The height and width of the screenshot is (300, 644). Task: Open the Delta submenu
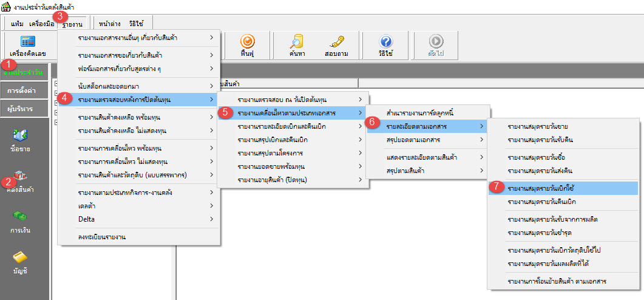[x=139, y=219]
